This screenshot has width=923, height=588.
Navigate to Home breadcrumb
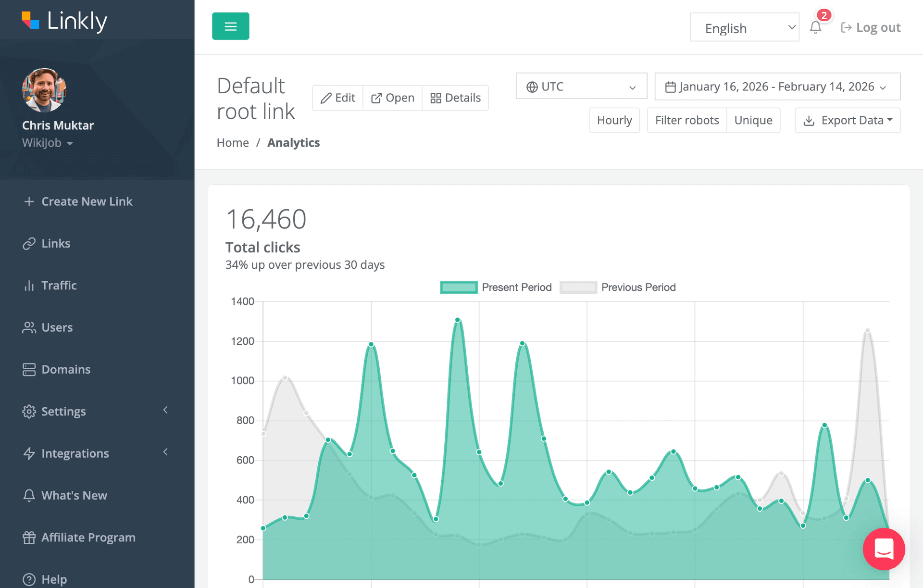tap(233, 142)
